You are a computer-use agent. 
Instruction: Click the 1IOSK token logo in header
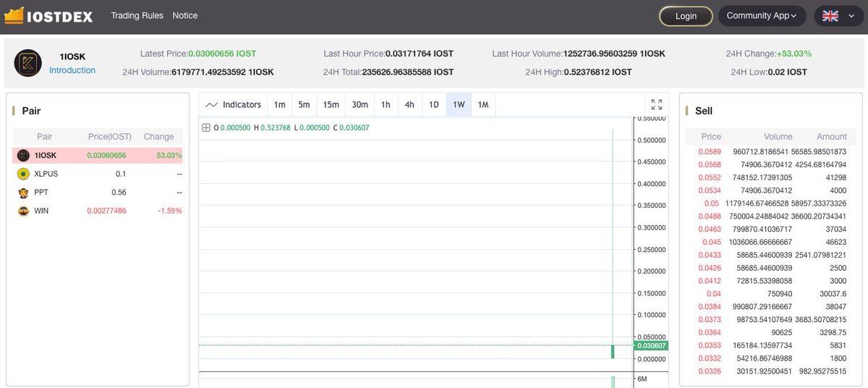coord(28,63)
